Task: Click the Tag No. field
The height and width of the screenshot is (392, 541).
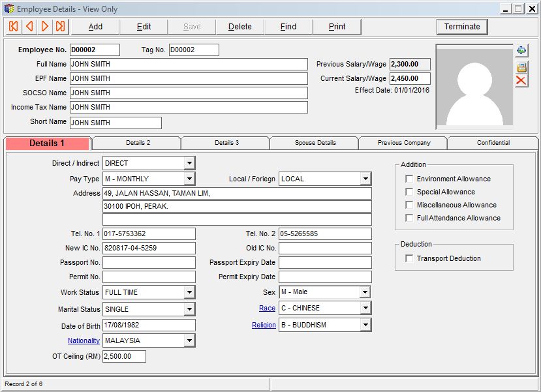Action: click(194, 50)
